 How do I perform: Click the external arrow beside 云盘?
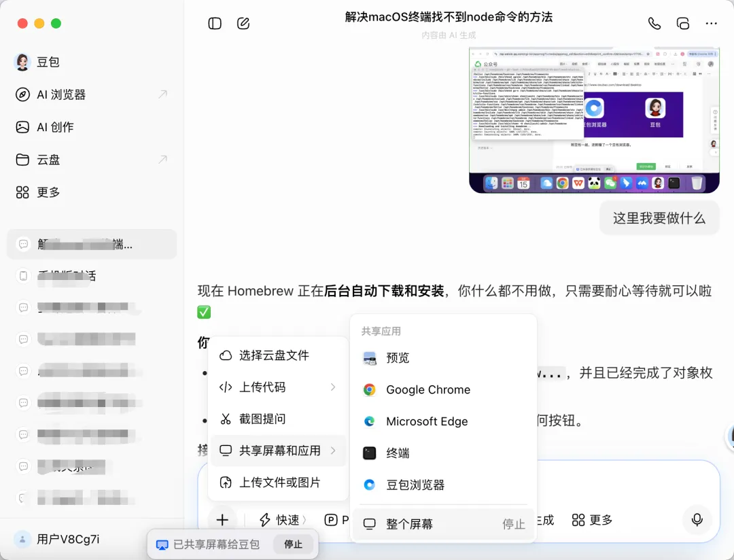pos(162,160)
